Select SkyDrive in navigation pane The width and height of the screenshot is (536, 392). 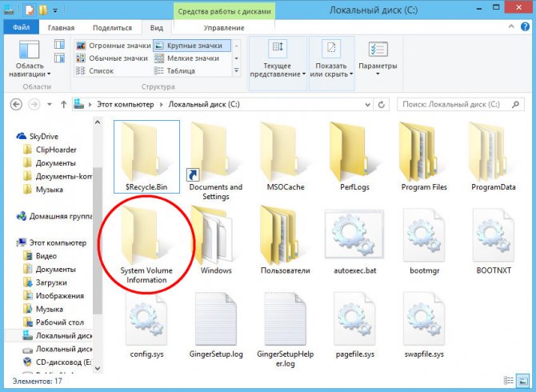click(x=38, y=136)
